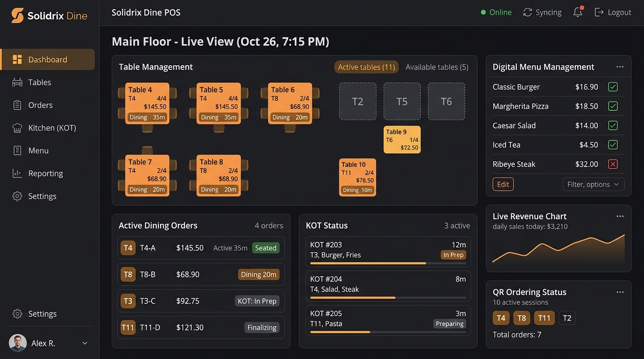Open the QR Ordering Status three-dot menu
This screenshot has height=359, width=644.
(620, 292)
